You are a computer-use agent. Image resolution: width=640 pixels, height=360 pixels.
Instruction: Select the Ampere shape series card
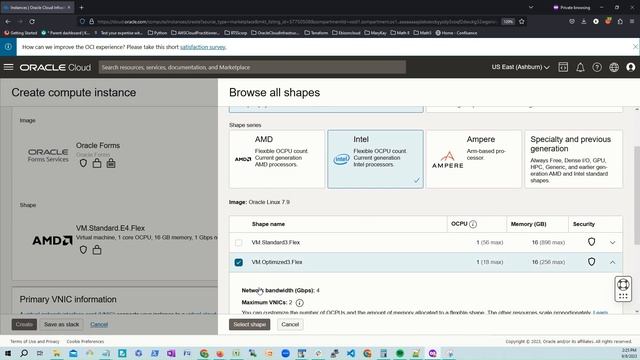[473, 159]
